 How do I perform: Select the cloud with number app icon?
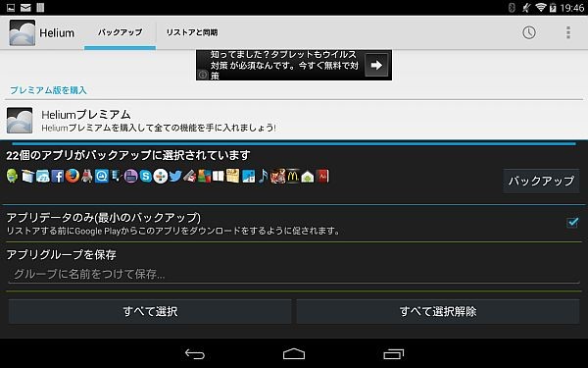pos(43,176)
